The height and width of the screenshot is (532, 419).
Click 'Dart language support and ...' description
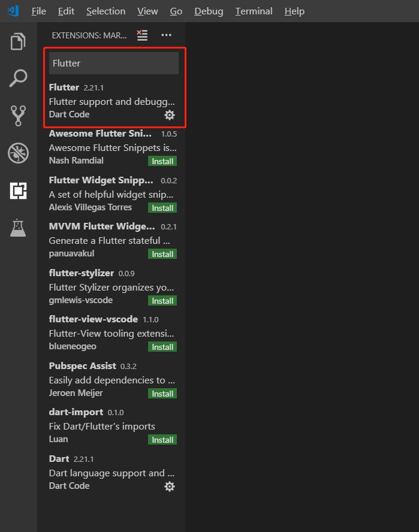coord(111,473)
